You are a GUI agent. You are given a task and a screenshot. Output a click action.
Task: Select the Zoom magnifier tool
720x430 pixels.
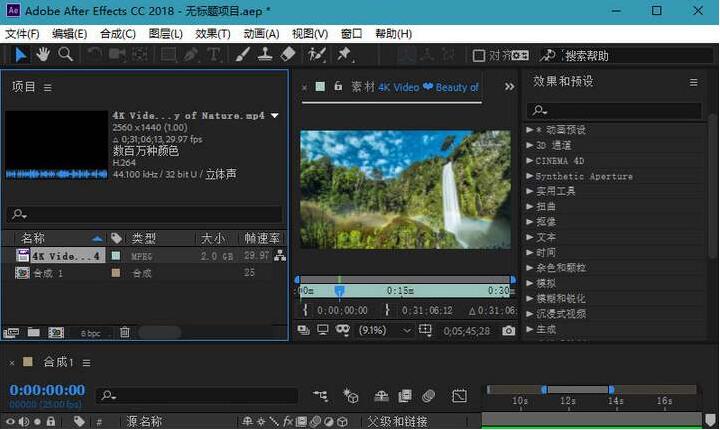click(x=65, y=55)
